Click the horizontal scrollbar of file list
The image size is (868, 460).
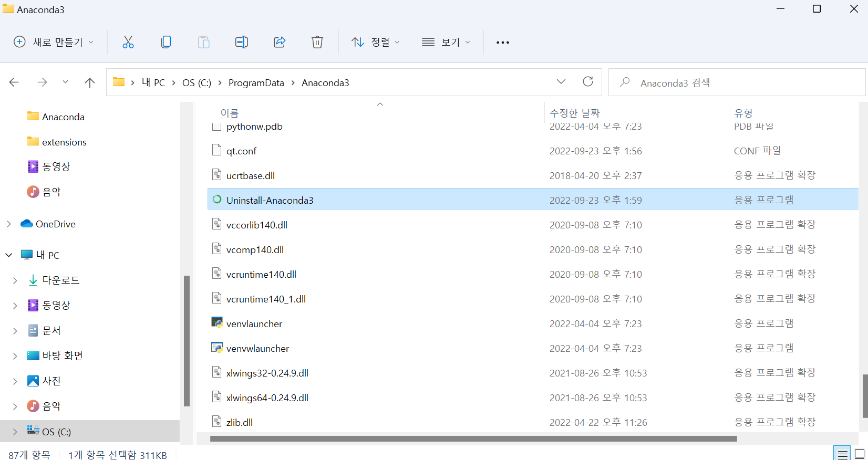(x=473, y=438)
